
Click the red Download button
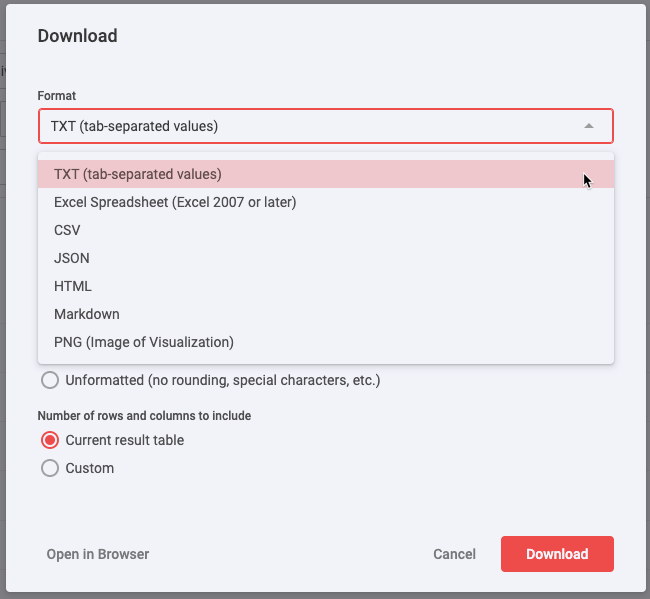[x=557, y=554]
